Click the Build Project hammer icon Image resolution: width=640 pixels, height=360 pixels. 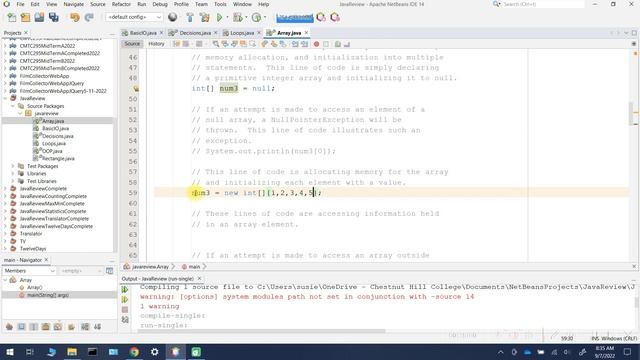pos(190,18)
